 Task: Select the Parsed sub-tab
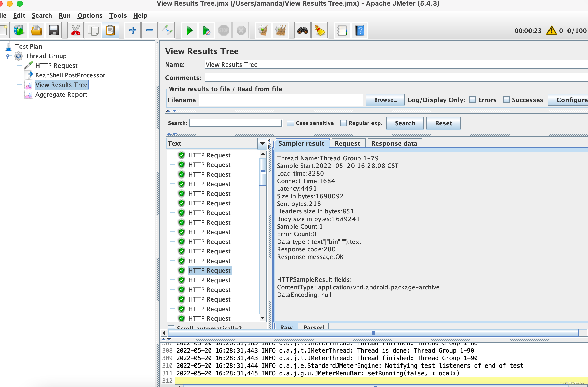[313, 326]
